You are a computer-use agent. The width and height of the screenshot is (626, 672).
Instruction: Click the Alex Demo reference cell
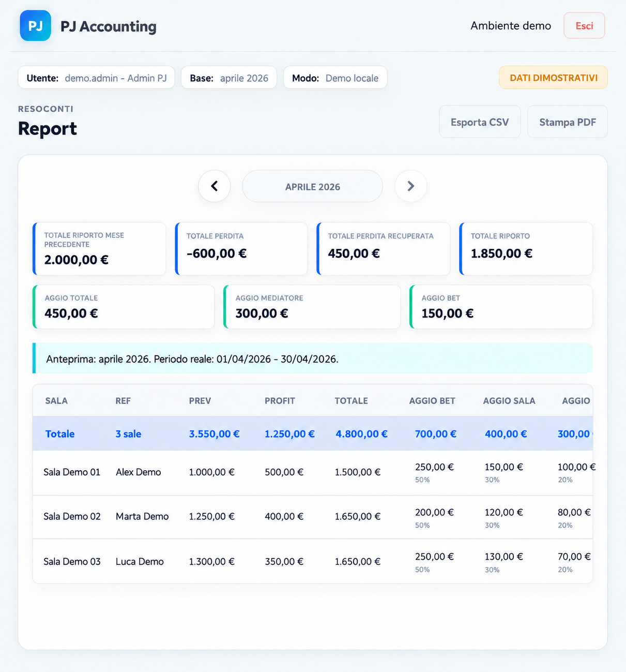pyautogui.click(x=138, y=472)
